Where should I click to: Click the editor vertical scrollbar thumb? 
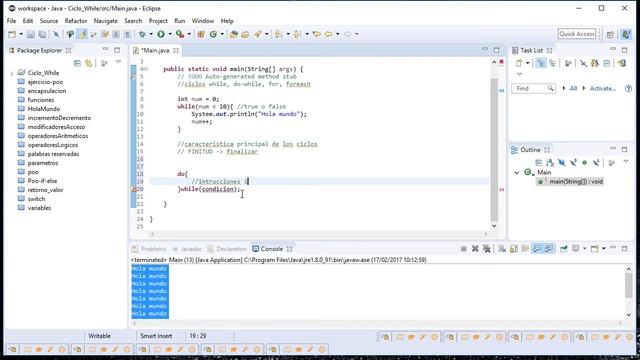tap(494, 149)
